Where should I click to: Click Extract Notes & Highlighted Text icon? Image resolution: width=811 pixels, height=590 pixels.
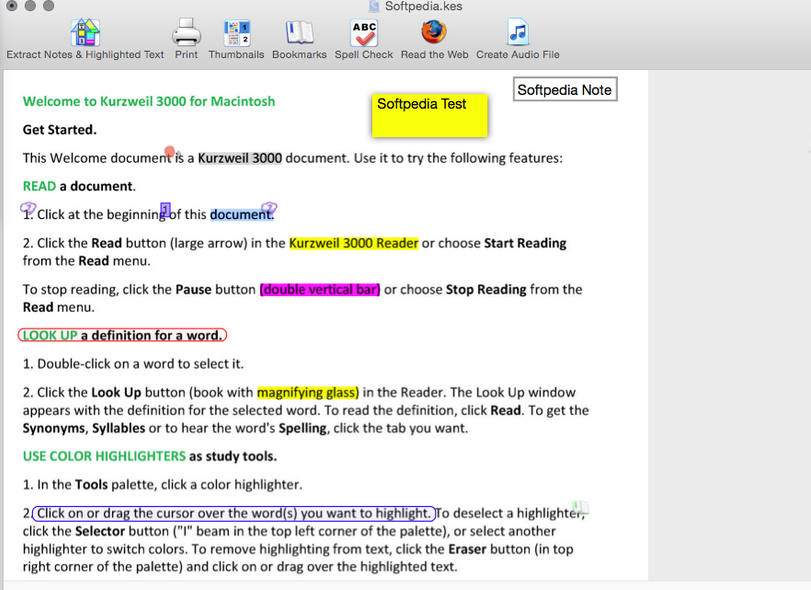tap(85, 33)
